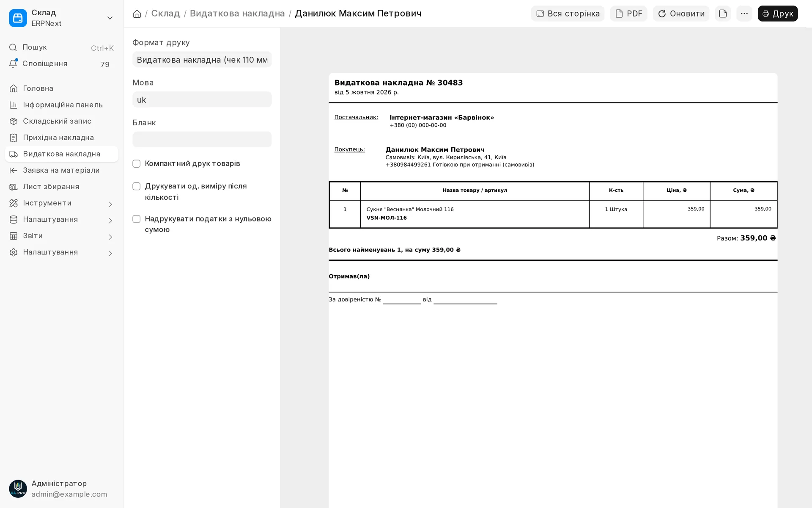
Task: Click the Інструменти tools icon
Action: pos(14,203)
